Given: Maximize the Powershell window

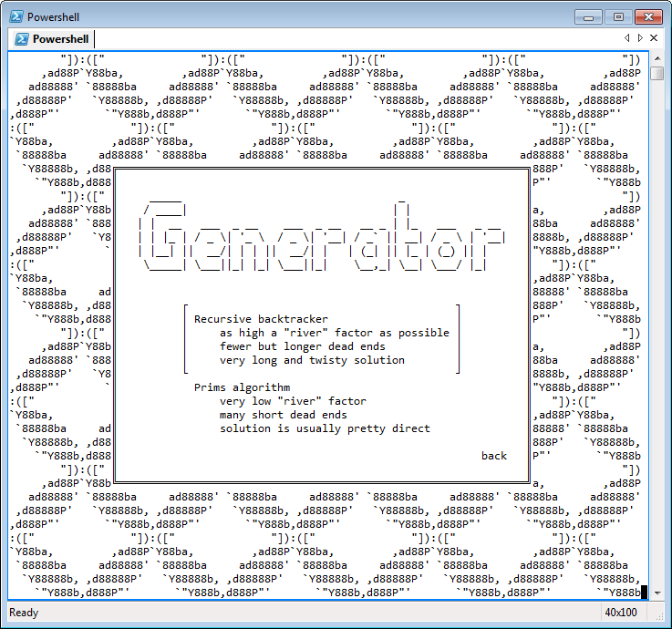Looking at the screenshot, I should pos(618,16).
